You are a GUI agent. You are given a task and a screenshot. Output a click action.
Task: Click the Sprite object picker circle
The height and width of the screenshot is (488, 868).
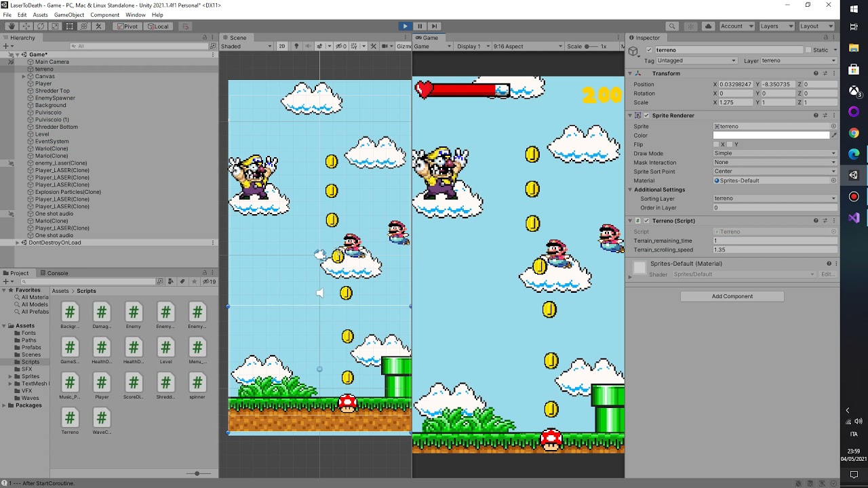coord(833,127)
